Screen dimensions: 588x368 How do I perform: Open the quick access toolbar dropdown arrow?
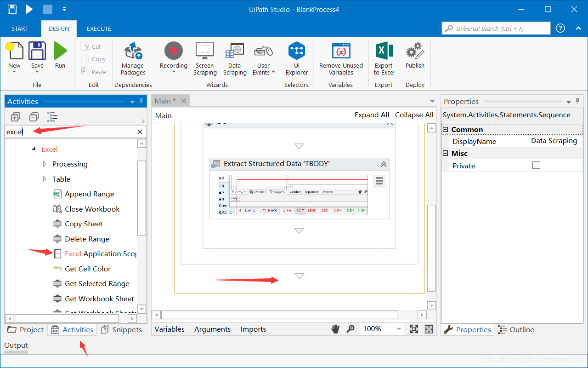(x=64, y=9)
